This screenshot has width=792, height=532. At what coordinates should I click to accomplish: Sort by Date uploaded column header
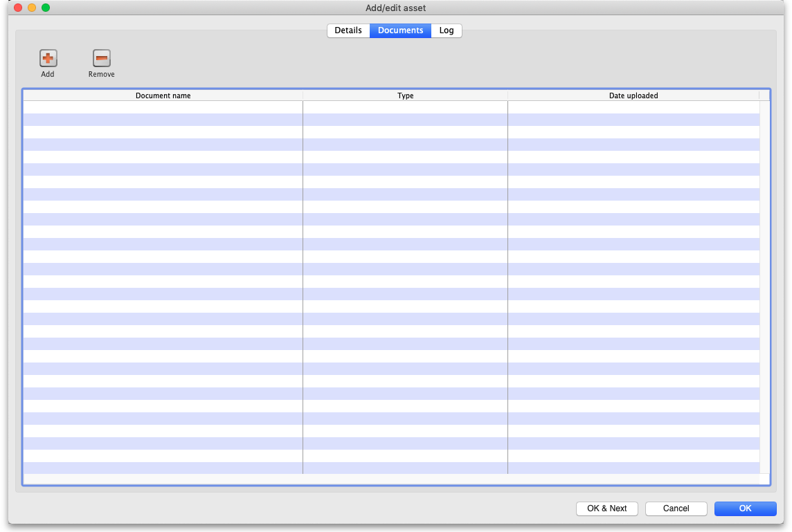(x=633, y=95)
